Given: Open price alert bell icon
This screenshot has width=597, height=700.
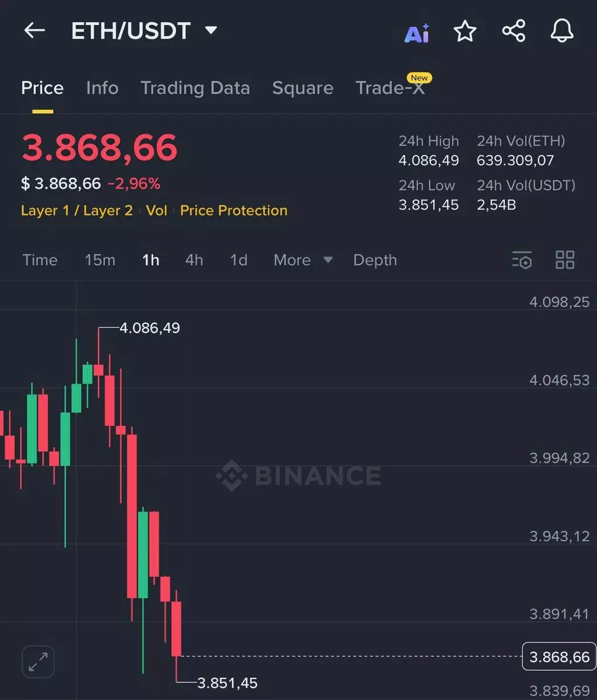Looking at the screenshot, I should point(562,32).
